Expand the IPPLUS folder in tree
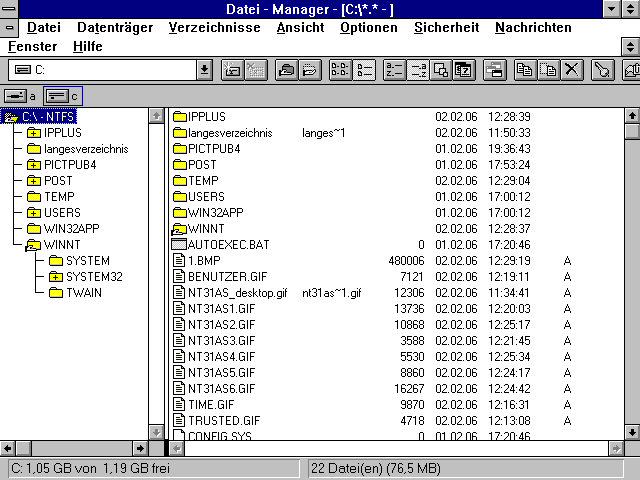 [x=34, y=133]
